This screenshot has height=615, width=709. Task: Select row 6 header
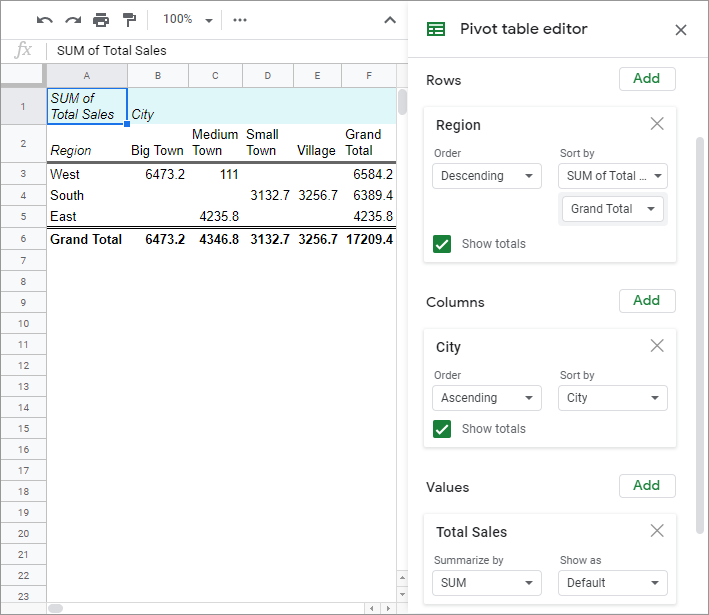coord(23,239)
